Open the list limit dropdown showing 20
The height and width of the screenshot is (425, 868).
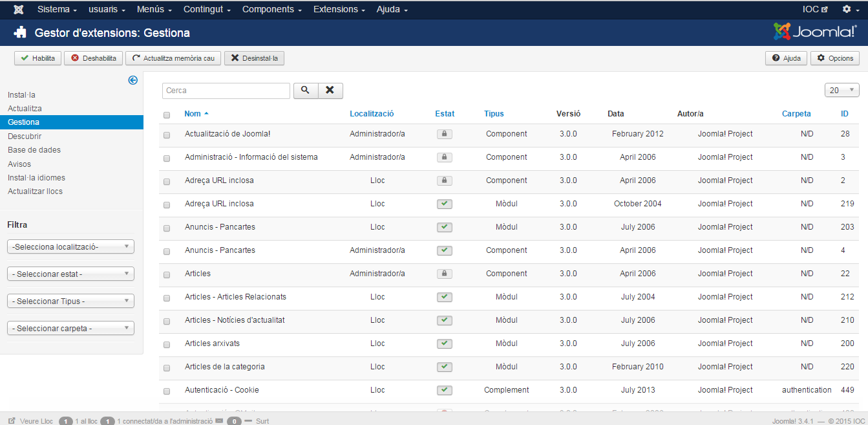pyautogui.click(x=842, y=91)
